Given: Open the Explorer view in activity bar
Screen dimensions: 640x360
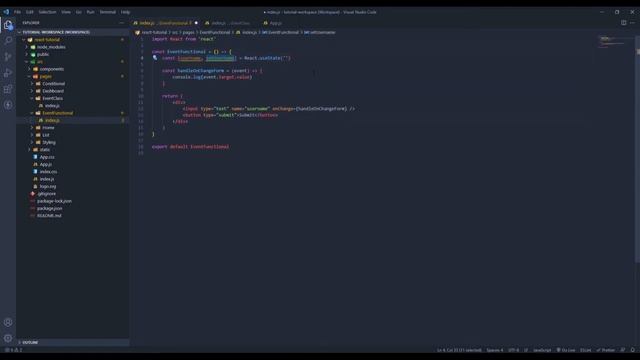Looking at the screenshot, I should coord(8,25).
